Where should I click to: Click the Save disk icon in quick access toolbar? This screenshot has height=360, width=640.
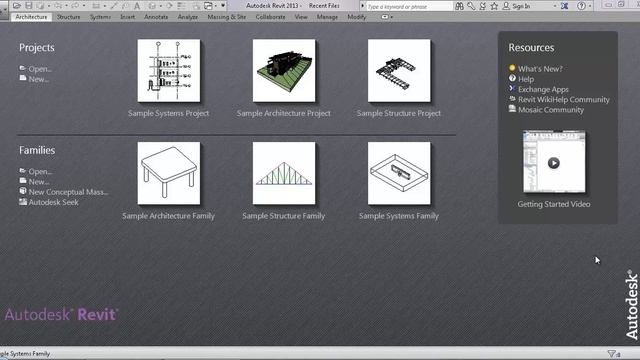tap(29, 6)
